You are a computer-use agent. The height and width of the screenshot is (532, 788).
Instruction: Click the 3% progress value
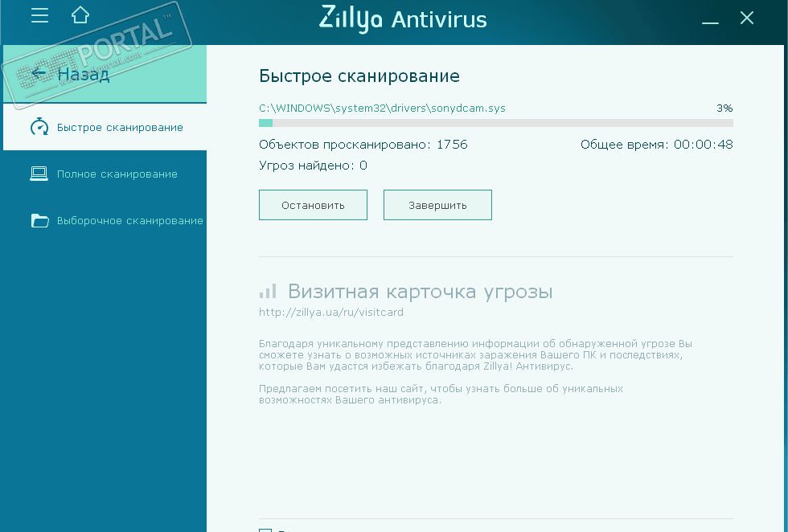tap(724, 108)
